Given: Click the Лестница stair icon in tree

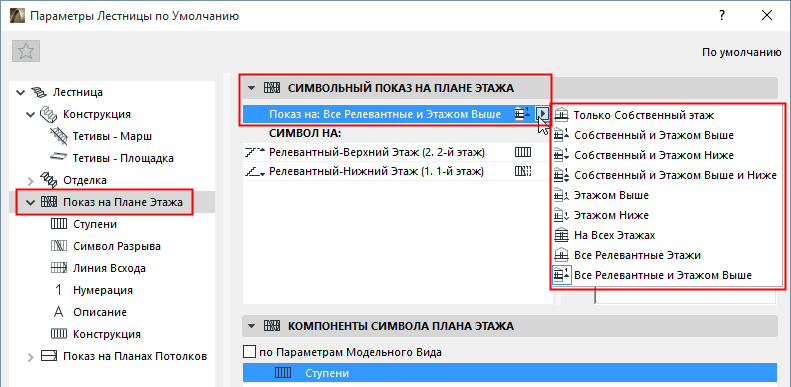Looking at the screenshot, I should [38, 92].
